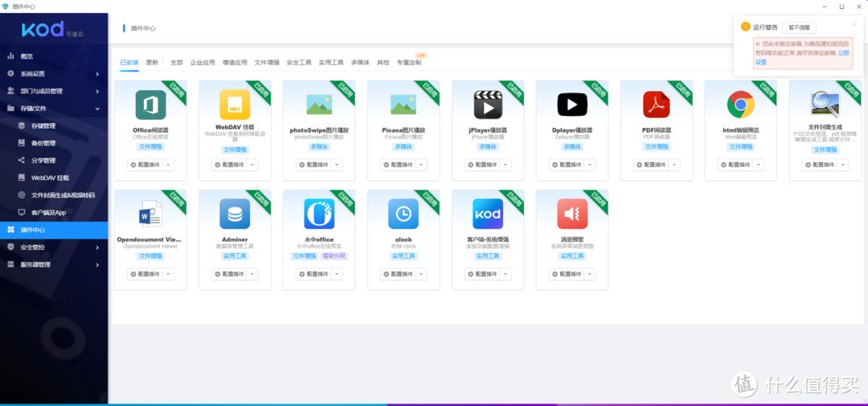
Task: Click 配置插件 for Dplayer播放器
Action: click(567, 165)
